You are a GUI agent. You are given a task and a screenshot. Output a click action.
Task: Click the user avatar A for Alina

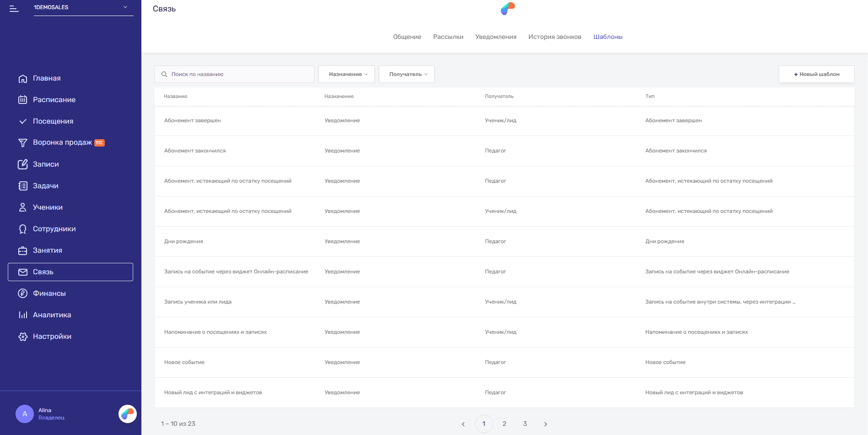25,414
